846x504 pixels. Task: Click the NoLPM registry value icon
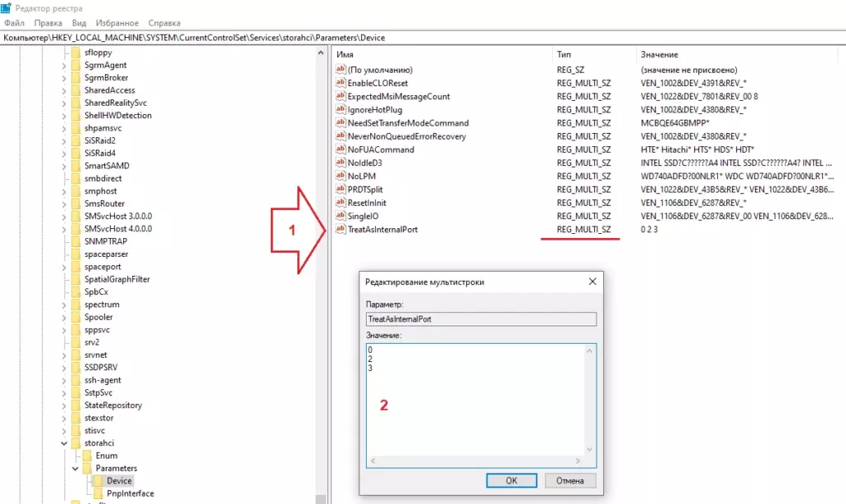coord(340,176)
